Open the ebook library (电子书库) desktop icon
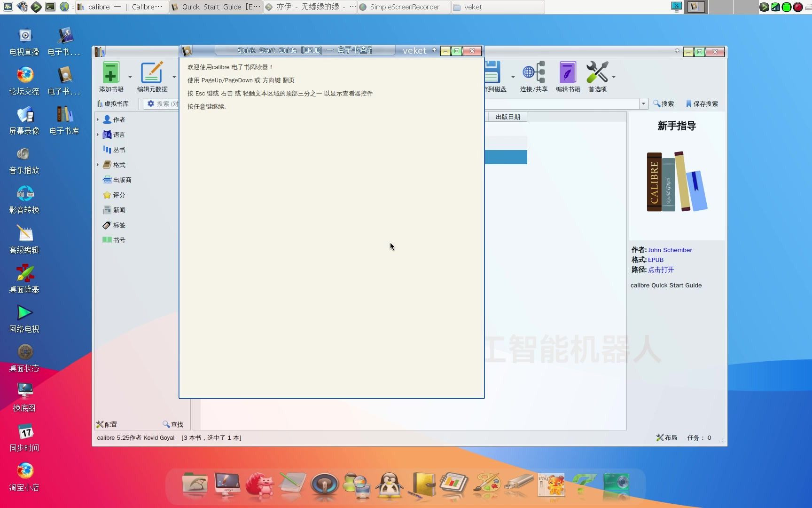812x508 pixels. [64, 120]
